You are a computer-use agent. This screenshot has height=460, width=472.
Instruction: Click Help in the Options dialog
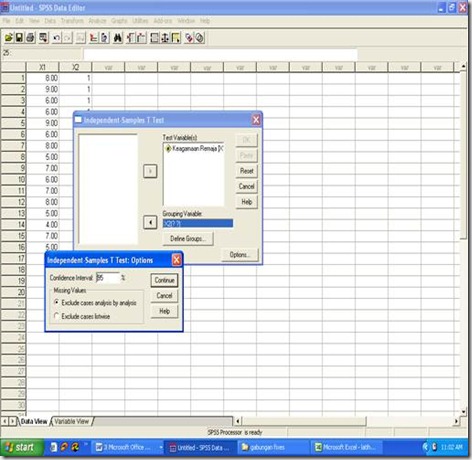164,311
